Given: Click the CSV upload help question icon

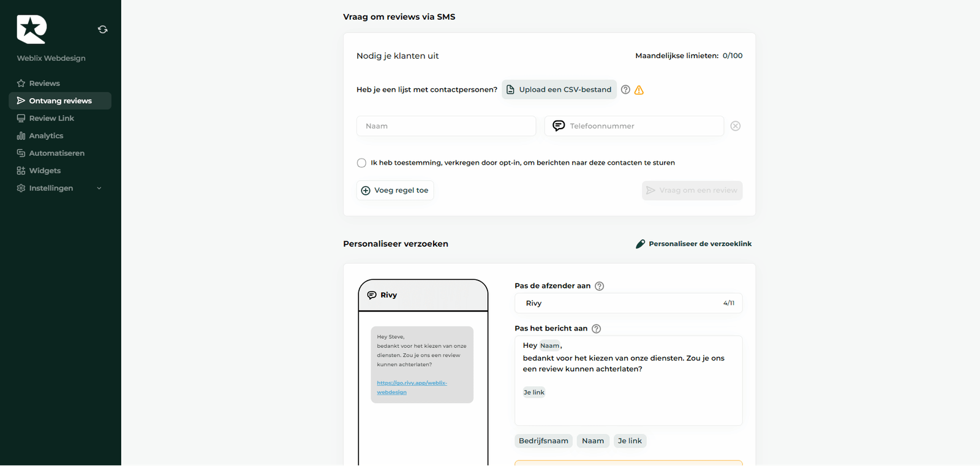Looking at the screenshot, I should click(x=625, y=89).
